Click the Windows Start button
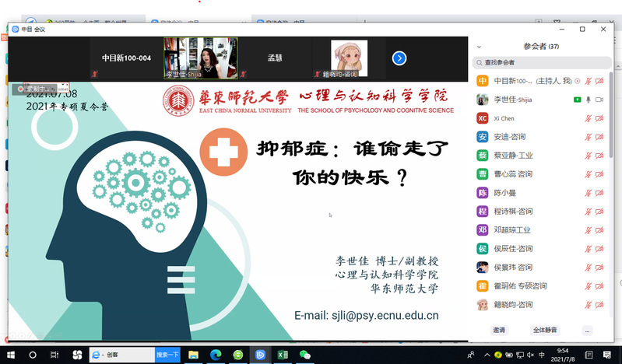Image resolution: width=622 pixels, height=364 pixels. pyautogui.click(x=11, y=355)
